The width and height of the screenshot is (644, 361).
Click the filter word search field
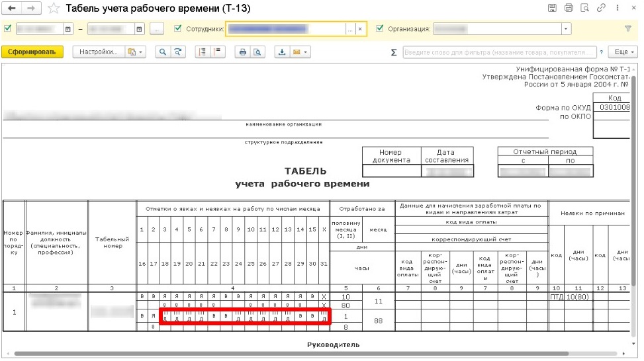tap(500, 52)
